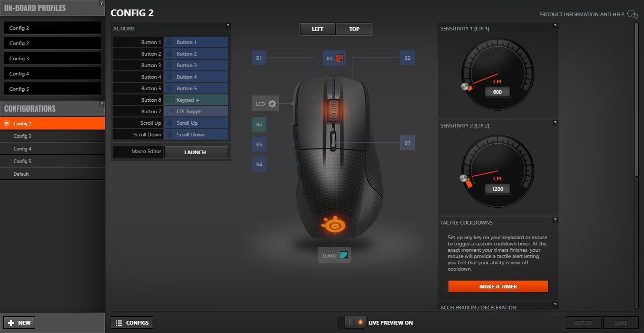644x333 pixels.
Task: Select the B2 button label on mouse diagram
Action: click(407, 58)
